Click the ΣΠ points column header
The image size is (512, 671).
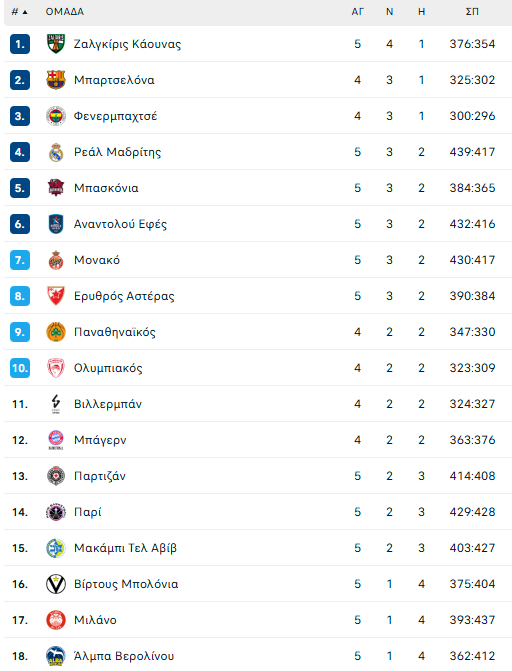(x=472, y=12)
